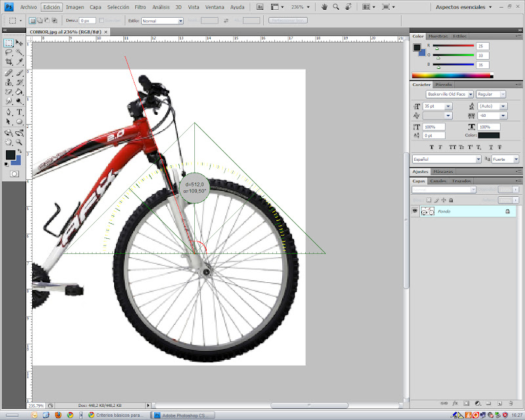Select the Move tool

pyautogui.click(x=19, y=43)
